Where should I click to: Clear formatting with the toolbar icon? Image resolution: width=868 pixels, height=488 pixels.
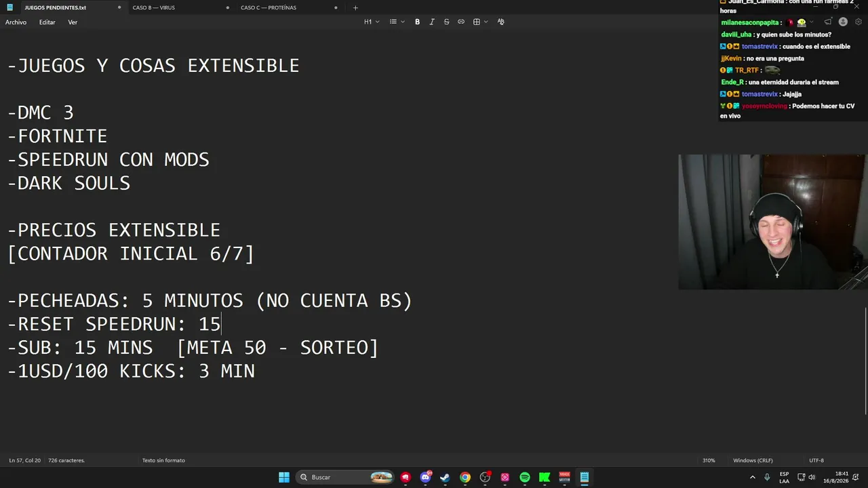click(x=501, y=22)
